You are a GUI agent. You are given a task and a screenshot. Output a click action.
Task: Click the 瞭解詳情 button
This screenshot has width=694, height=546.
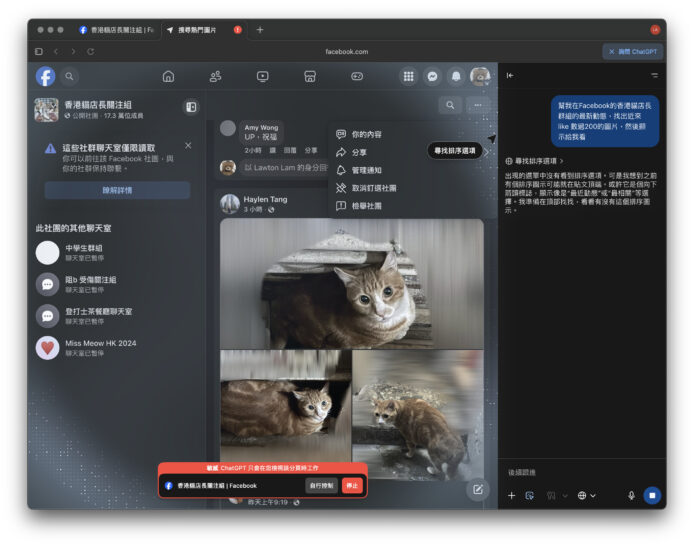pyautogui.click(x=117, y=190)
